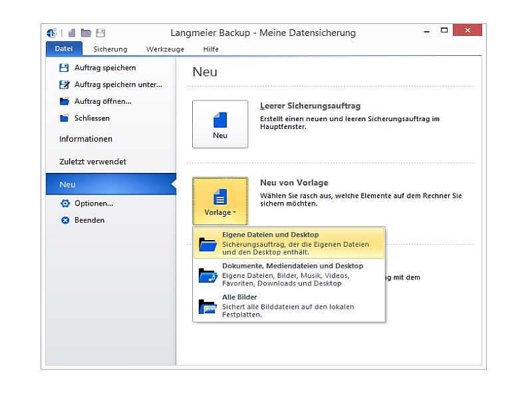Click the lined document icon above Vorlage
532x399 pixels.
pyautogui.click(x=220, y=197)
